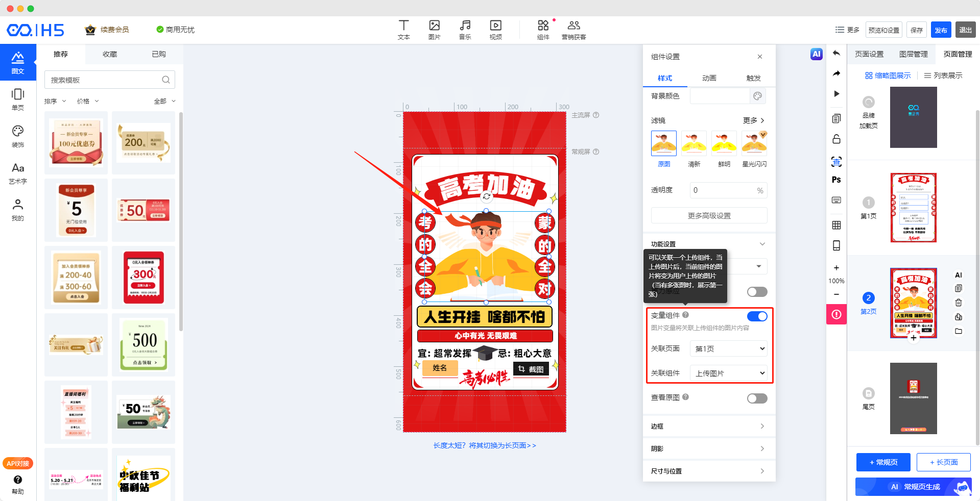Expand the 阴影 section
The image size is (980, 501).
[709, 448]
